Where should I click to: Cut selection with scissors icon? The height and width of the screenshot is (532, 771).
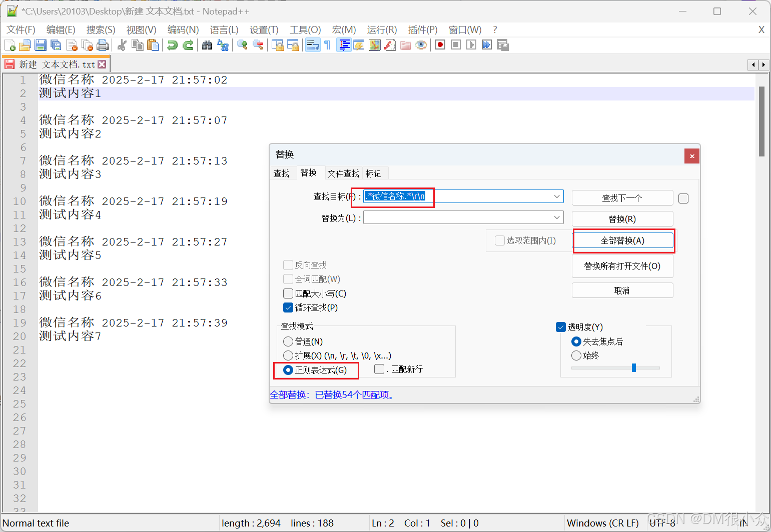pos(122,45)
